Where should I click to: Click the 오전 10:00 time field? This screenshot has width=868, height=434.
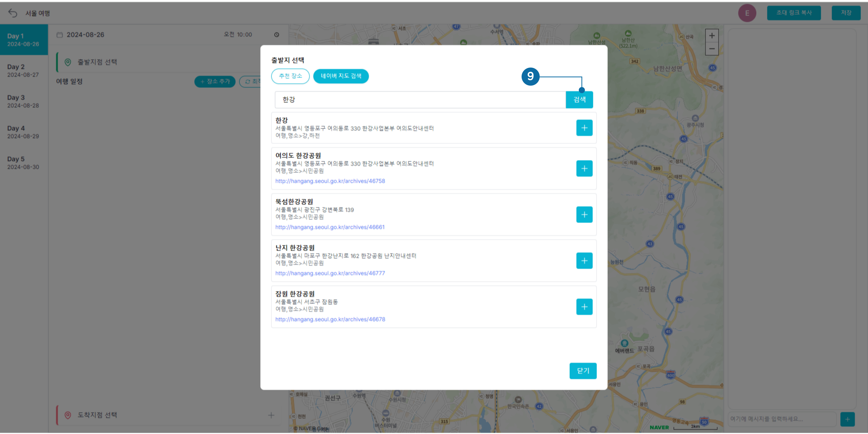238,35
